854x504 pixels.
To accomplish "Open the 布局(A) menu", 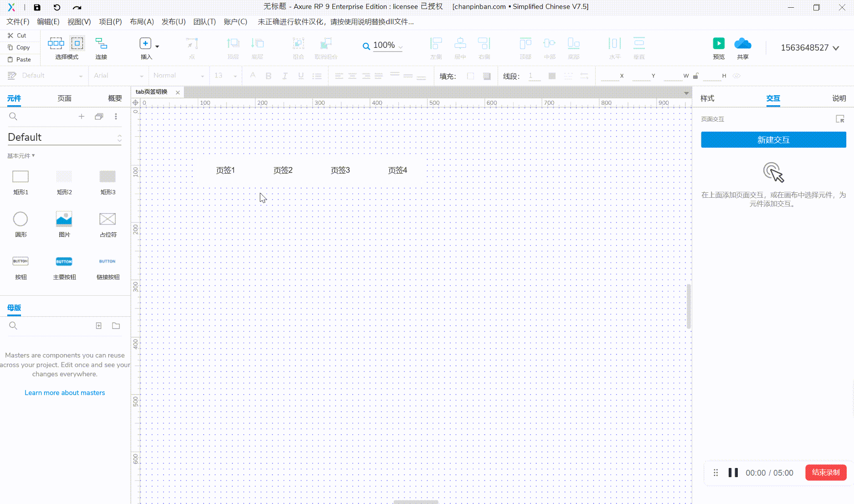I will coord(142,22).
